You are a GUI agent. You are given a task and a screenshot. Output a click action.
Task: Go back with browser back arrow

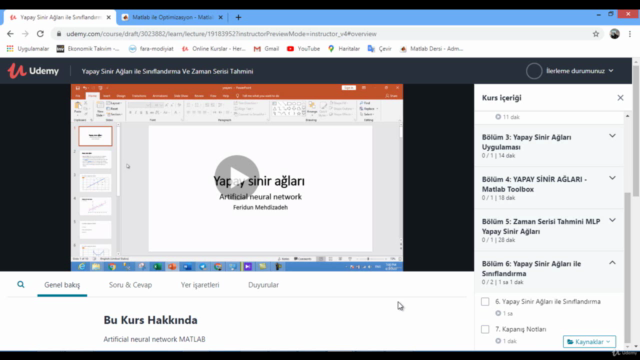(10, 34)
